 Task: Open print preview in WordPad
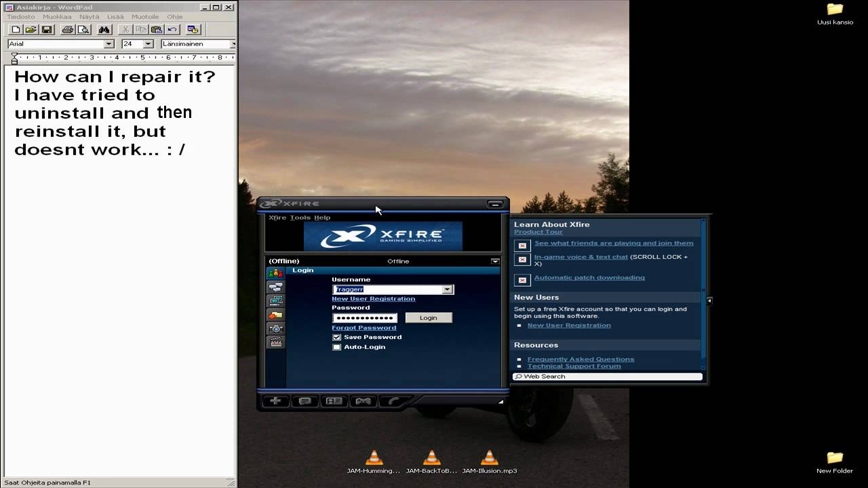click(83, 30)
